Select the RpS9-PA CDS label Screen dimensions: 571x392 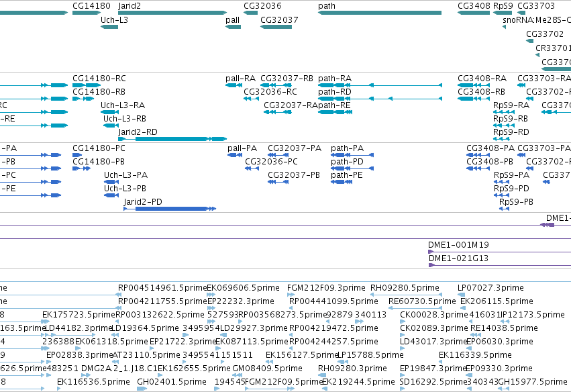[x=512, y=175]
